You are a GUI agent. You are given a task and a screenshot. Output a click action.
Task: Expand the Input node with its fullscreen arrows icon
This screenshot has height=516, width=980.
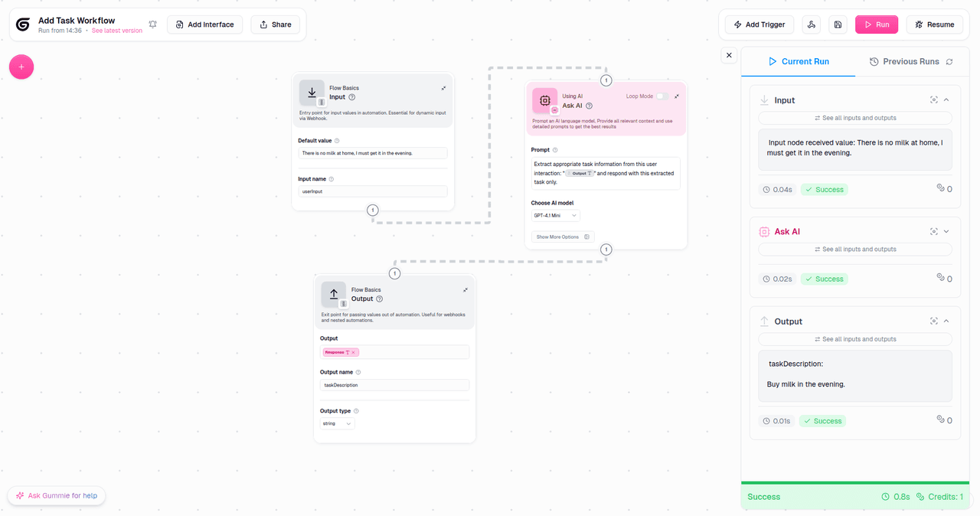pos(443,87)
